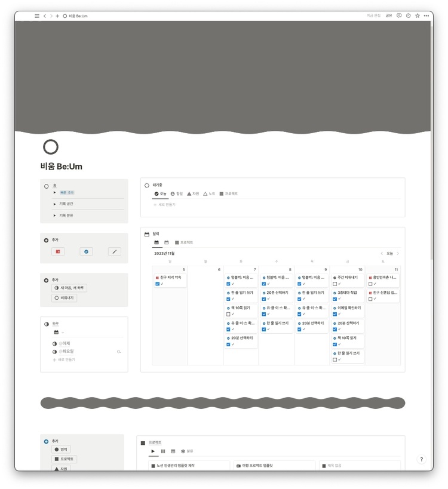Add page to favorites with star icon

pyautogui.click(x=417, y=16)
